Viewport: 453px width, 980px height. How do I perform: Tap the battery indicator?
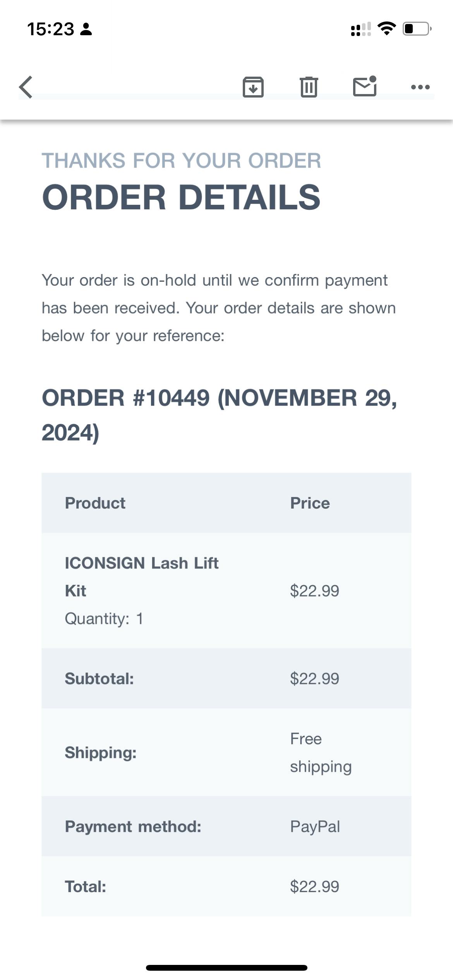coord(417,29)
